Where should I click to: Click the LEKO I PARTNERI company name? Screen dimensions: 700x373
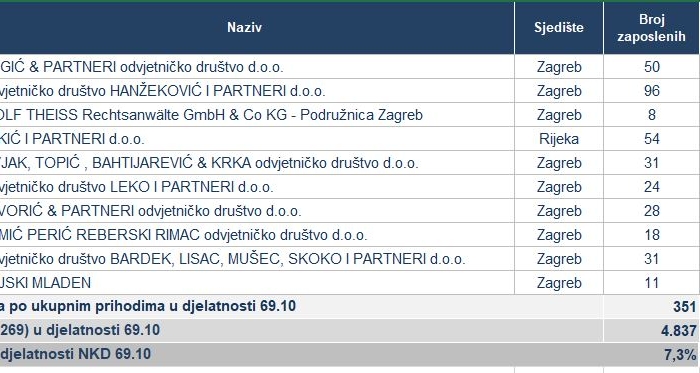click(x=137, y=187)
